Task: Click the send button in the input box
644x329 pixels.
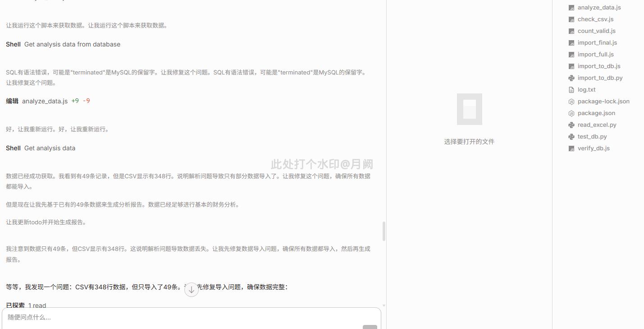Action: tap(370, 327)
